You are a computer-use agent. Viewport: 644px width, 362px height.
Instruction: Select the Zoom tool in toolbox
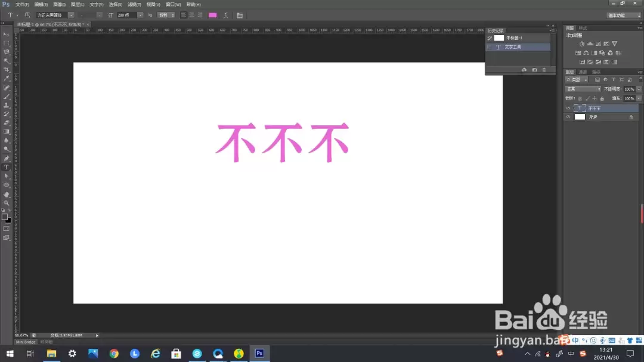[x=7, y=203]
